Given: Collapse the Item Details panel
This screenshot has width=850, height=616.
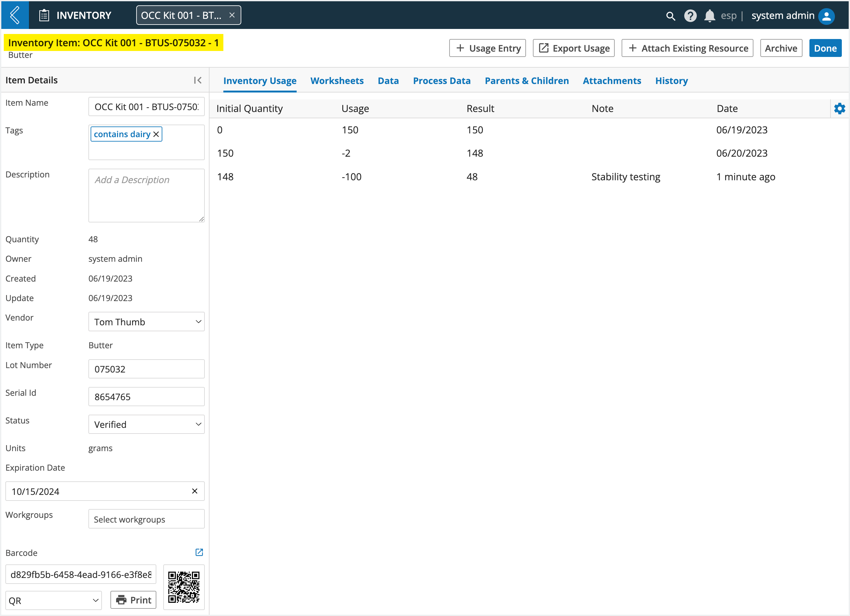Looking at the screenshot, I should pyautogui.click(x=198, y=80).
